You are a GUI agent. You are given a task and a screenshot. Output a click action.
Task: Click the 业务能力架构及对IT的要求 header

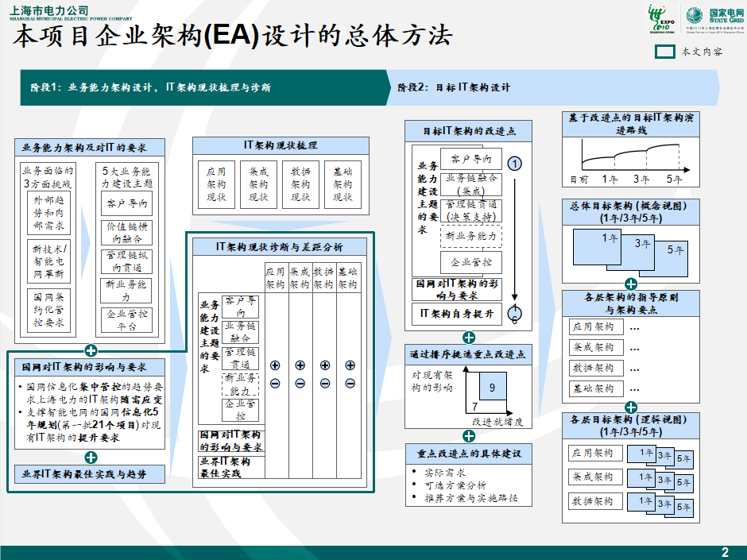point(90,148)
